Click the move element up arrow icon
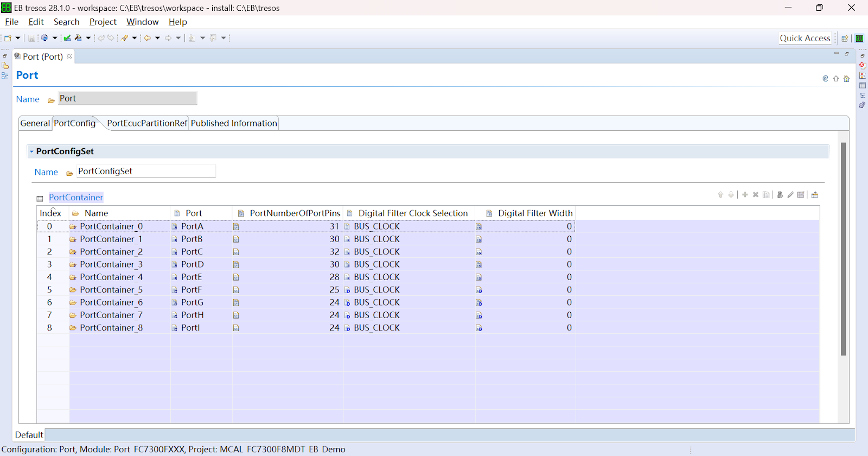 (x=720, y=194)
